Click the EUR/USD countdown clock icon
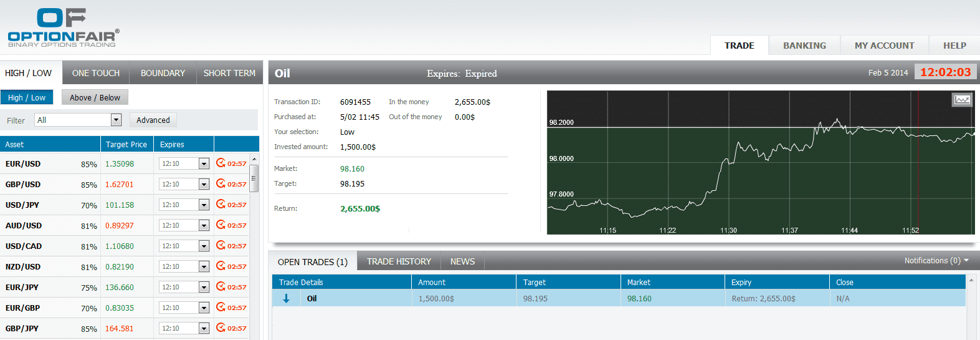This screenshot has width=980, height=340. [221, 163]
